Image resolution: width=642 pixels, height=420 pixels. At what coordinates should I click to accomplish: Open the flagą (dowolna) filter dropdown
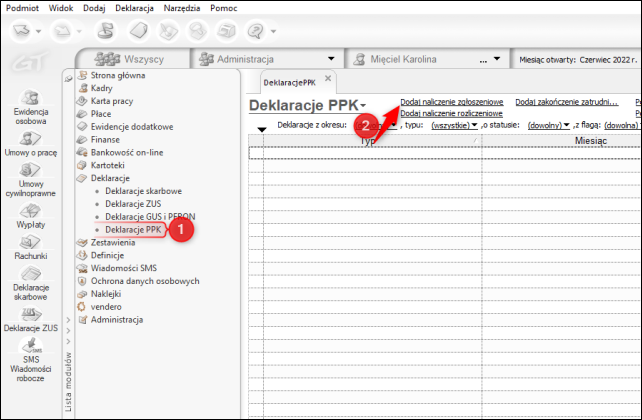pos(622,125)
